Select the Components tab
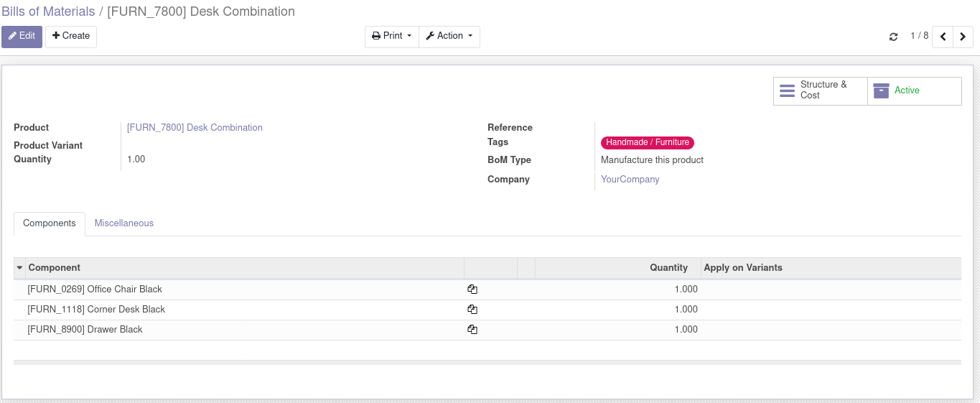This screenshot has height=403, width=980. 50,223
